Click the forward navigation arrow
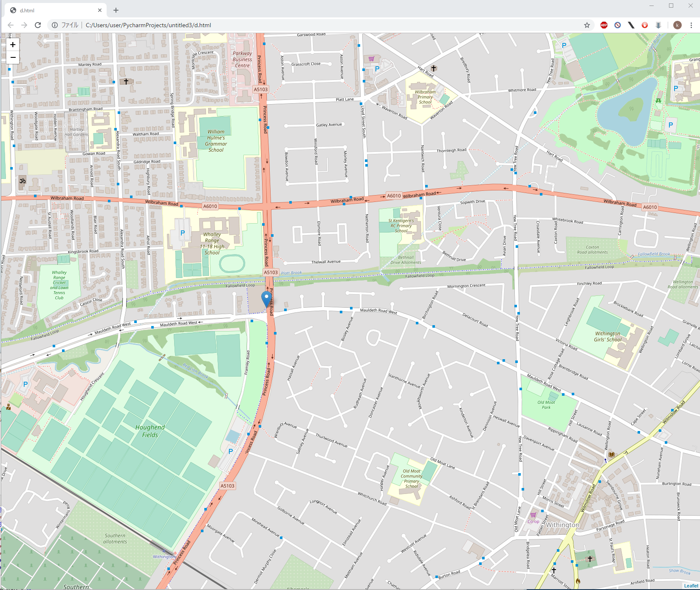Image resolution: width=700 pixels, height=590 pixels. click(x=24, y=25)
